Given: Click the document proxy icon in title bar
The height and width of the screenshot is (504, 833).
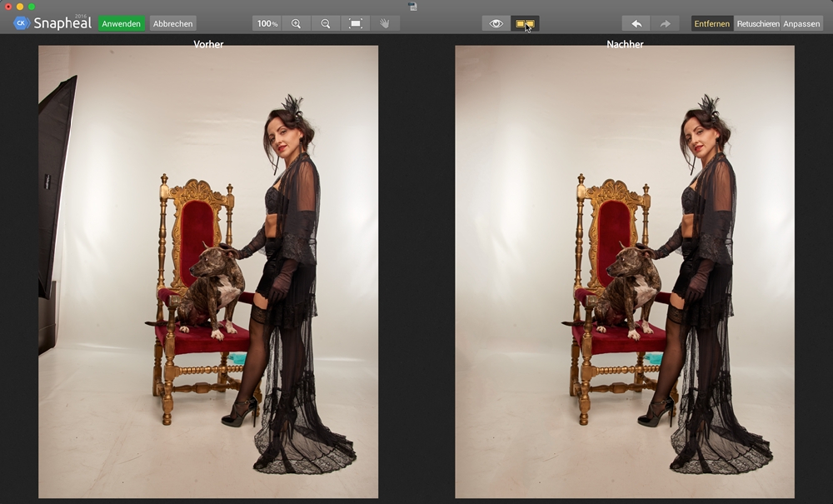Looking at the screenshot, I should (x=412, y=7).
